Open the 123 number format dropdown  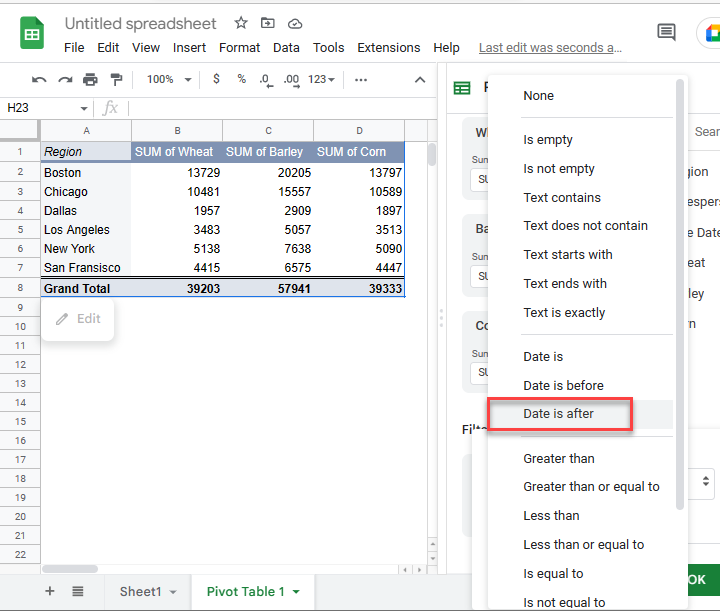(x=322, y=80)
